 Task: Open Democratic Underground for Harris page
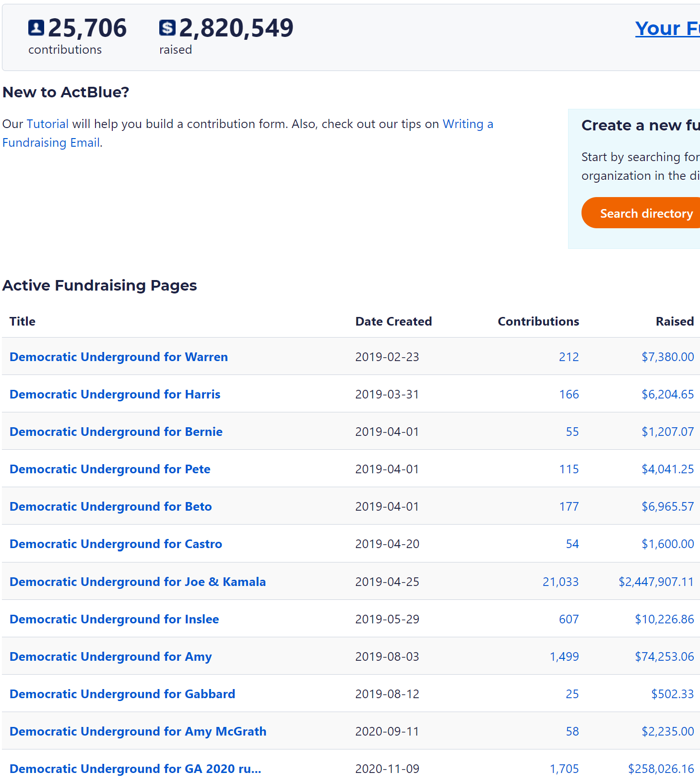click(115, 394)
